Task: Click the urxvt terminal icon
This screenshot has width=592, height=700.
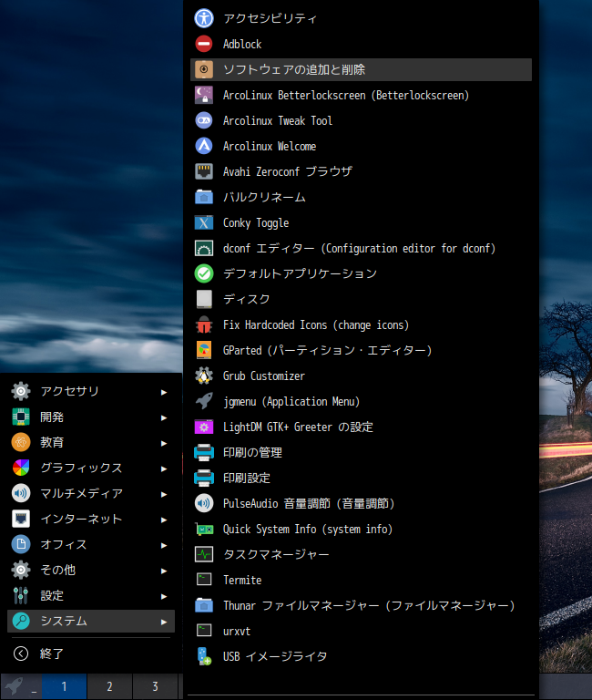Action: pyautogui.click(x=204, y=632)
